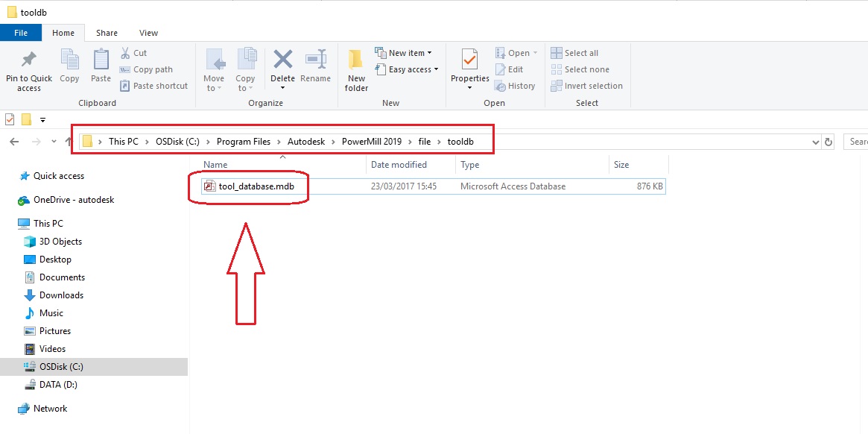This screenshot has height=434, width=868.
Task: Open the File menu
Action: (x=21, y=33)
